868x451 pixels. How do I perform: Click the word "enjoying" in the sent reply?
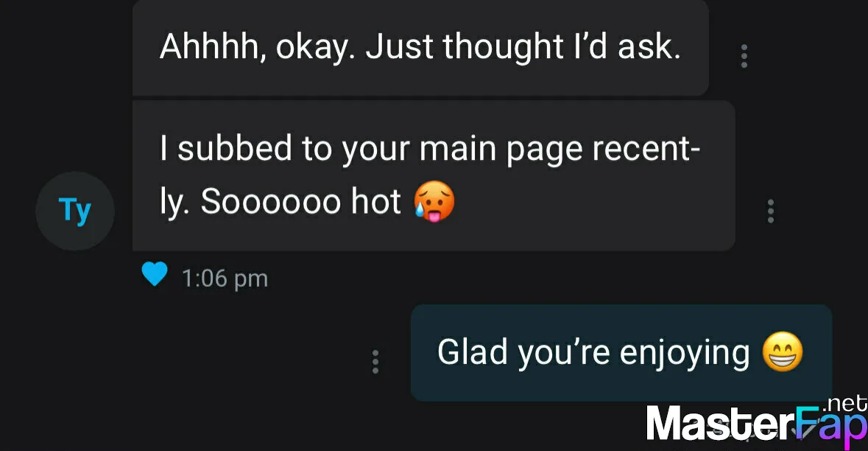[x=684, y=354]
